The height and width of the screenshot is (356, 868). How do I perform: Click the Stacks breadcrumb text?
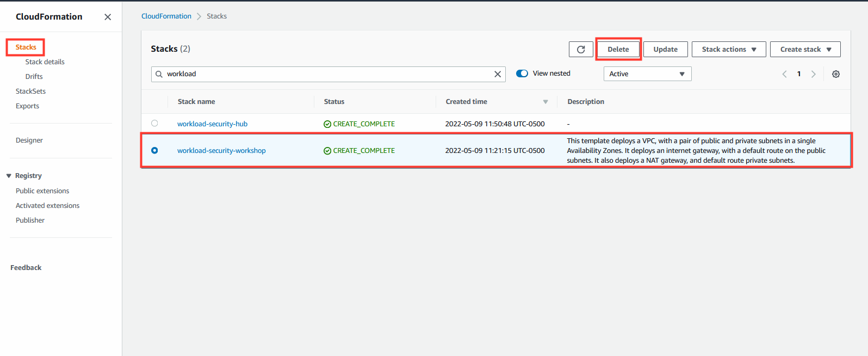point(216,16)
